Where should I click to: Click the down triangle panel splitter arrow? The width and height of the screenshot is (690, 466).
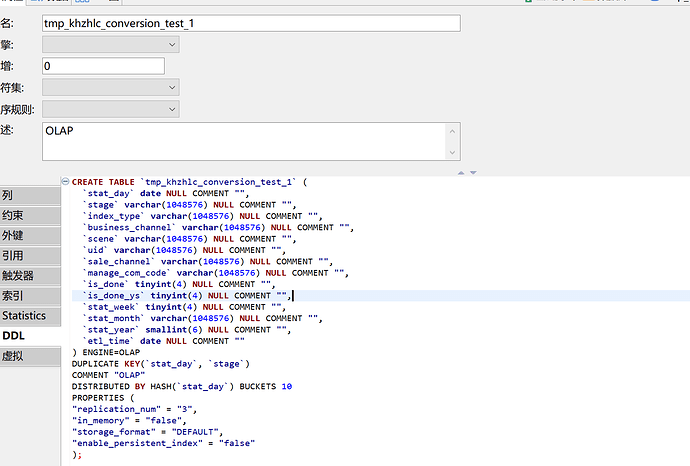(473, 173)
